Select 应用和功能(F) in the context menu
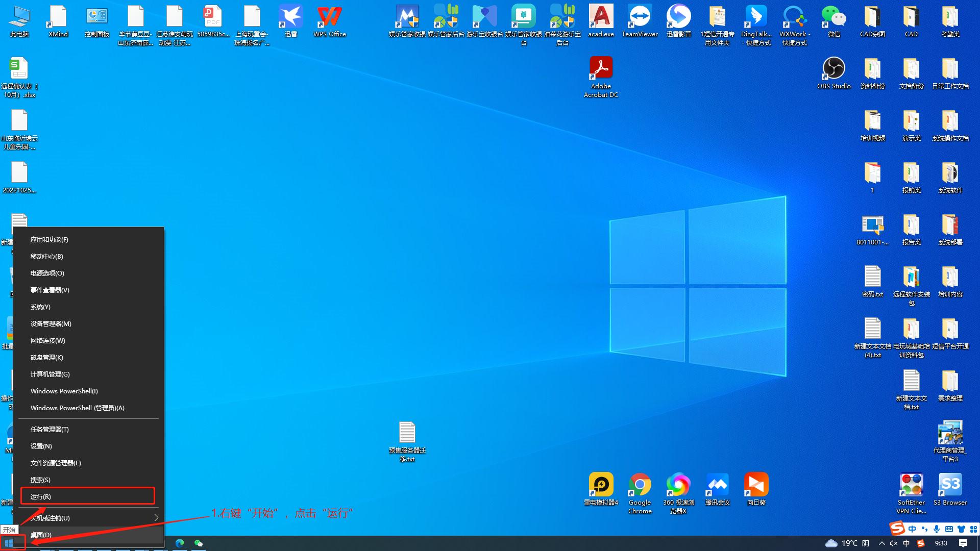This screenshot has height=551, width=980. 88,239
